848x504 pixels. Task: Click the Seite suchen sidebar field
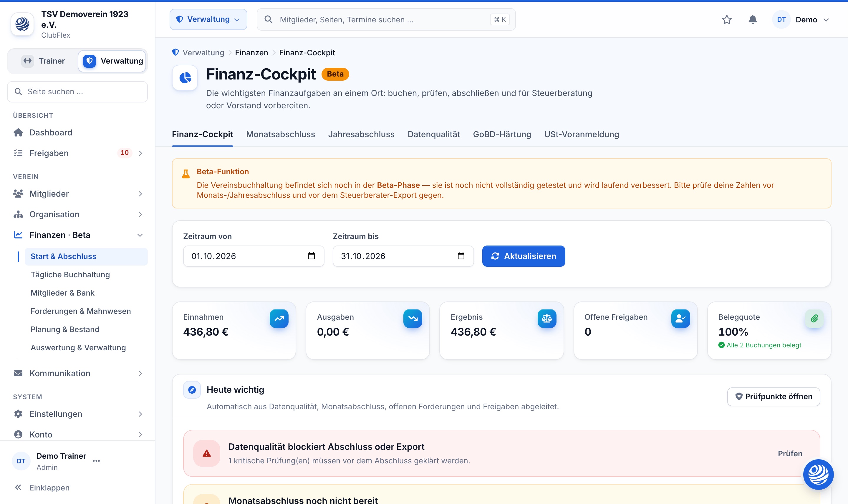point(77,92)
